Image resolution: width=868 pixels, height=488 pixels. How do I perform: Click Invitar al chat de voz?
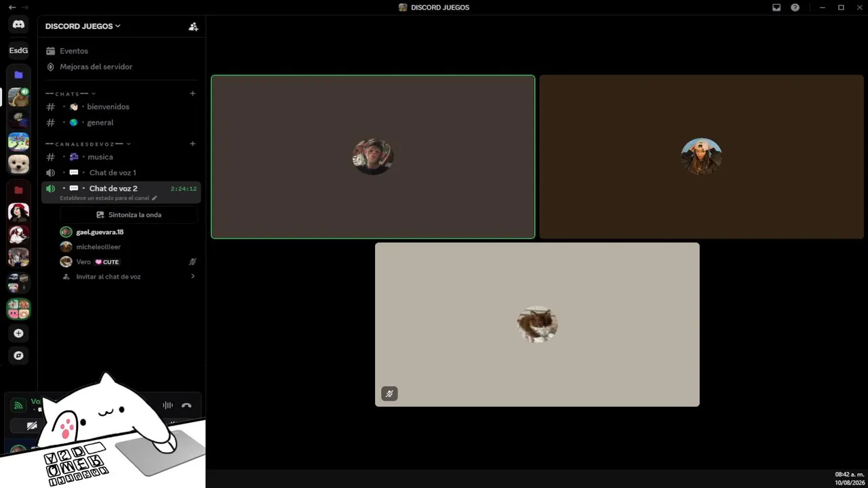click(x=108, y=277)
